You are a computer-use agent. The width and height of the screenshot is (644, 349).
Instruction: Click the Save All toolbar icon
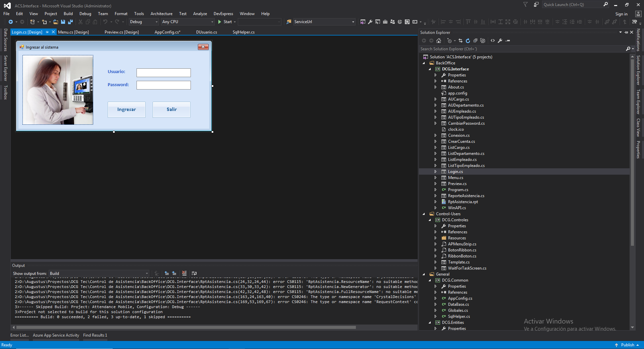click(x=70, y=22)
